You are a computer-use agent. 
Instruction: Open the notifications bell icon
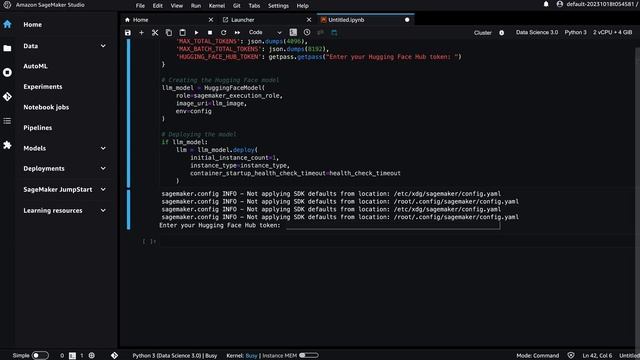pos(546,4)
